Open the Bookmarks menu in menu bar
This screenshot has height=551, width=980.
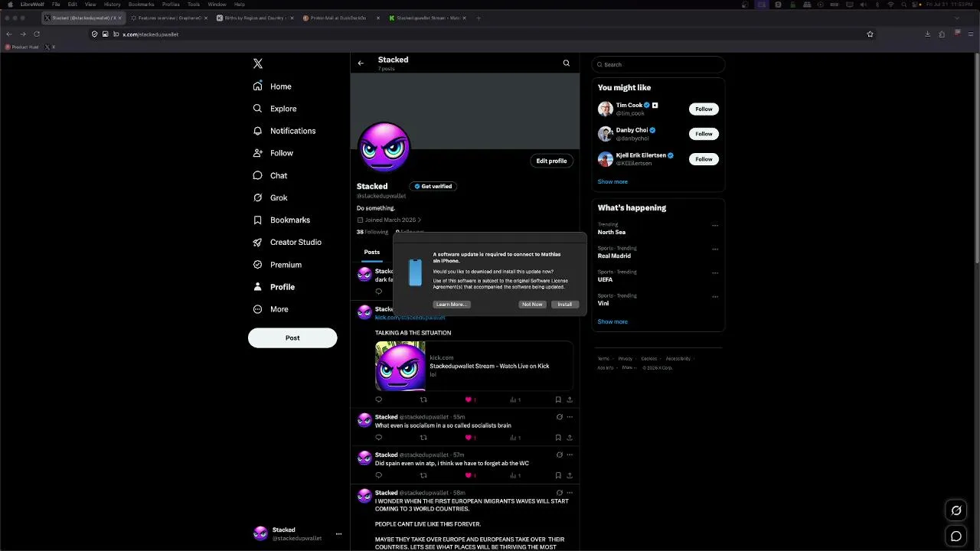pyautogui.click(x=142, y=5)
